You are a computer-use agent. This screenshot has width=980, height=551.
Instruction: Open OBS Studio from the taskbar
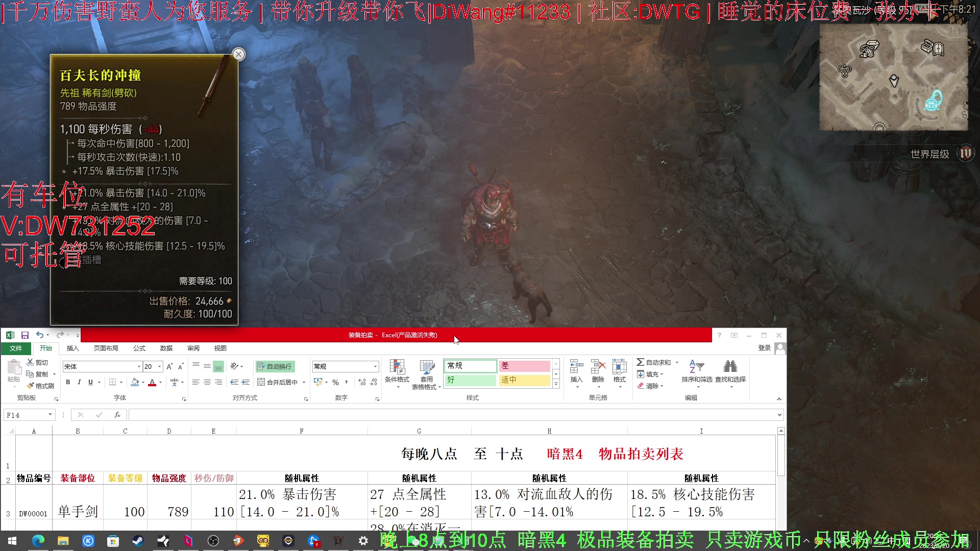pos(213,541)
